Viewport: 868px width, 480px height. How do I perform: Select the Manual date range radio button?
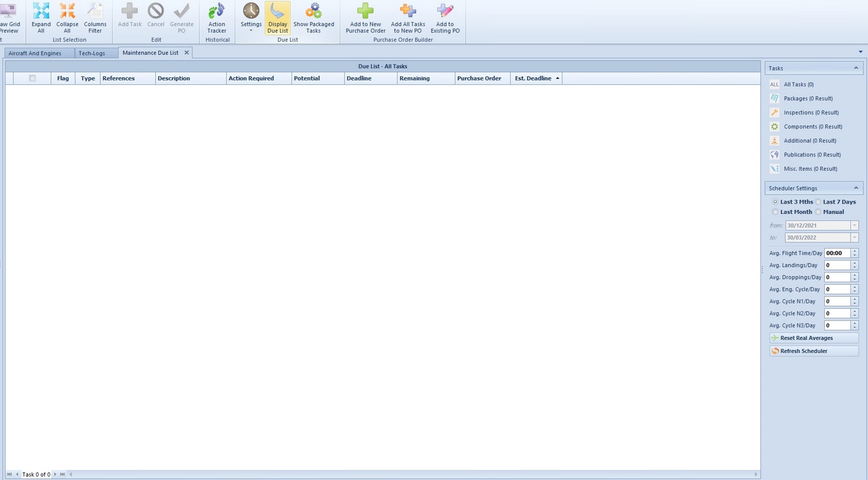819,212
